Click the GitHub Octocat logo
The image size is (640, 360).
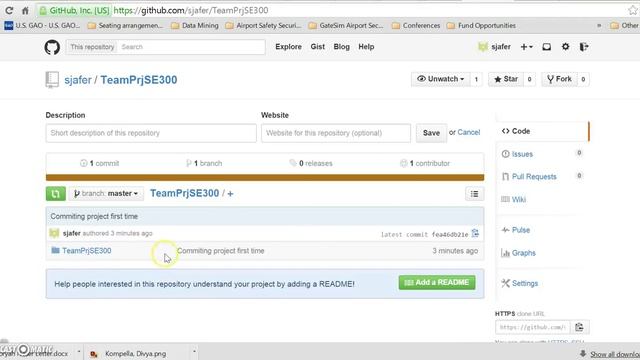pyautogui.click(x=52, y=47)
